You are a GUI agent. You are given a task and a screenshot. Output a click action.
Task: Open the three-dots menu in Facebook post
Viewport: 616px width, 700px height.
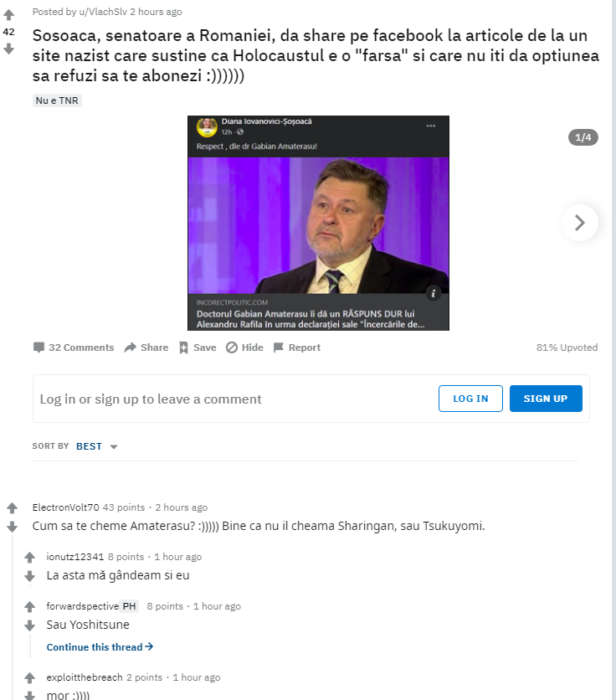431,126
